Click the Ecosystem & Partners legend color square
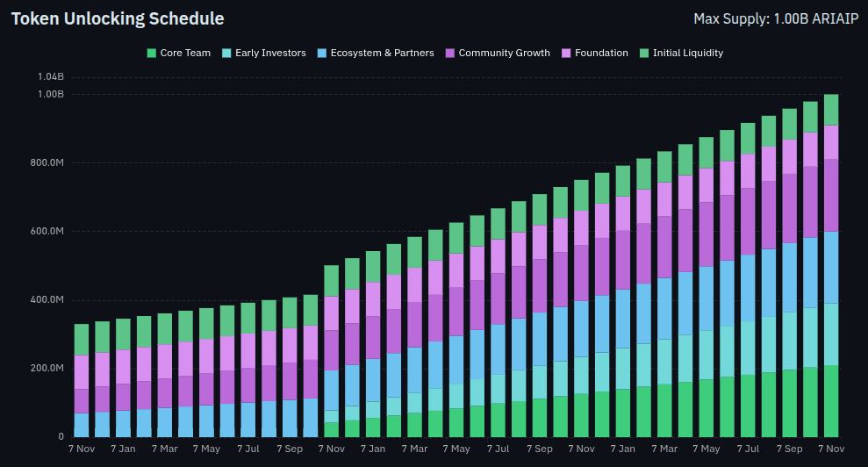868x467 pixels. (x=321, y=54)
